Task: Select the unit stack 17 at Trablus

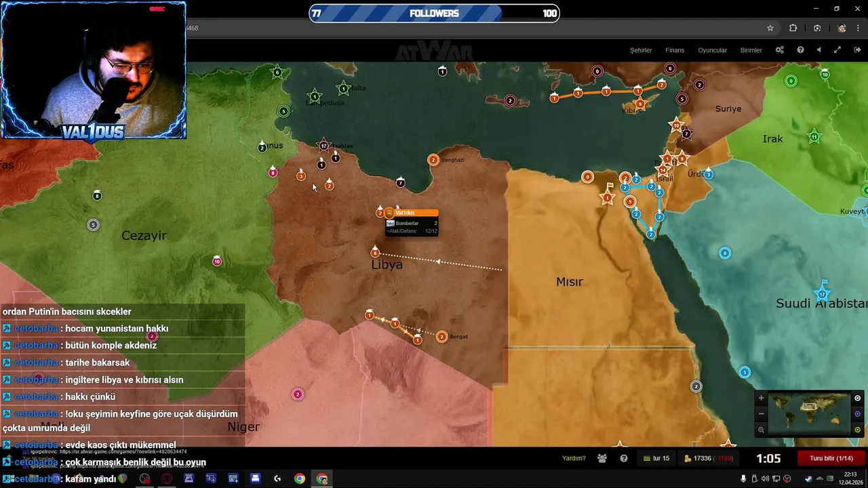Action: [x=324, y=146]
